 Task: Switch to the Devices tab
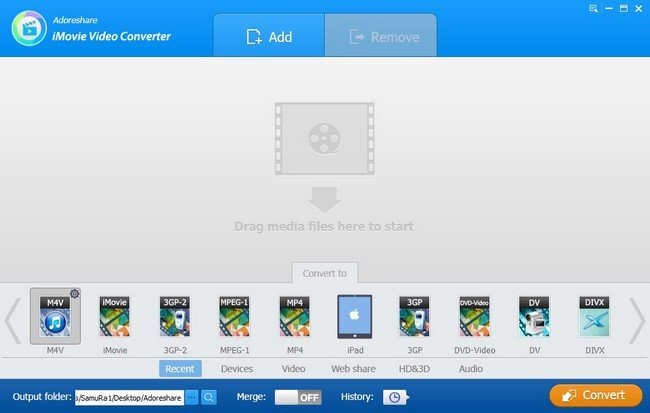236,369
